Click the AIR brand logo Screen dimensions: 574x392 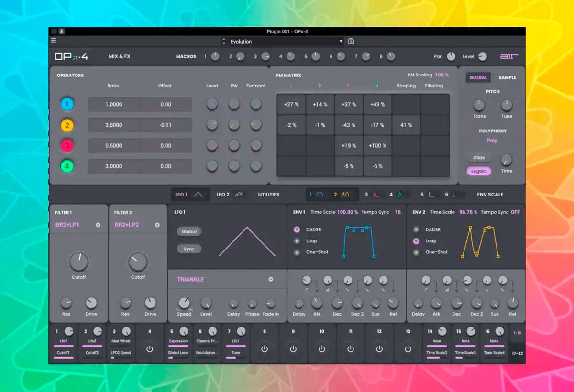[x=509, y=56]
